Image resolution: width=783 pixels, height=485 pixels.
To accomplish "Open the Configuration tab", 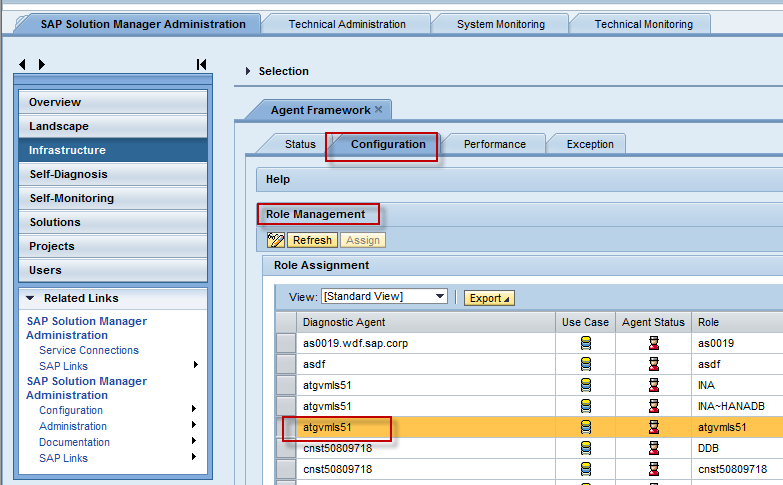I will tap(388, 144).
